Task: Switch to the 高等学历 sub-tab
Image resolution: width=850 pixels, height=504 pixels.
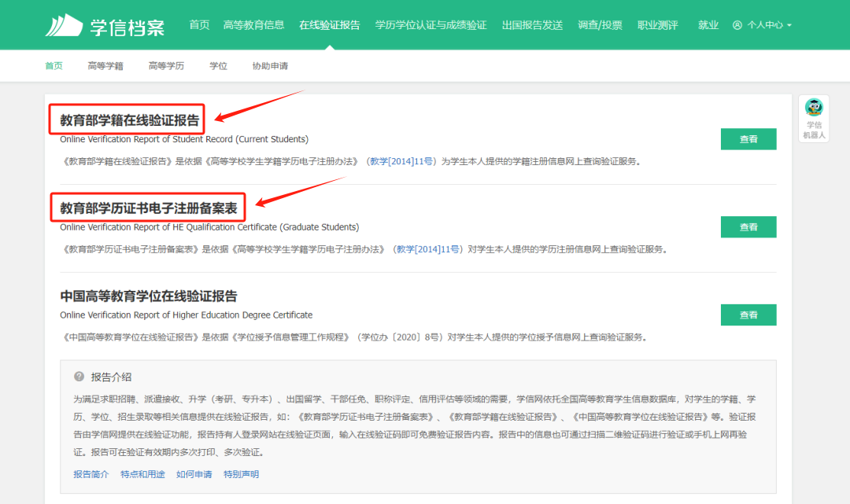Action: tap(166, 66)
